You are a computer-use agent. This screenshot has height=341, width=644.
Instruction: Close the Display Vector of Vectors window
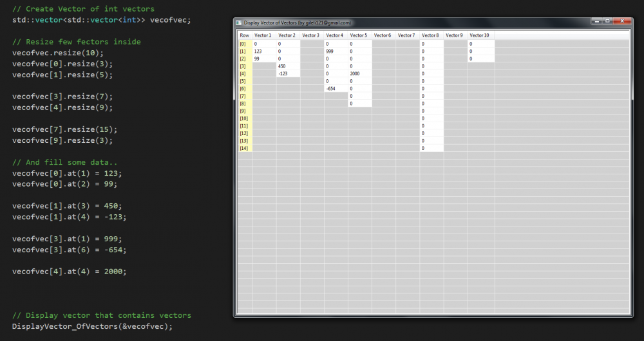620,21
